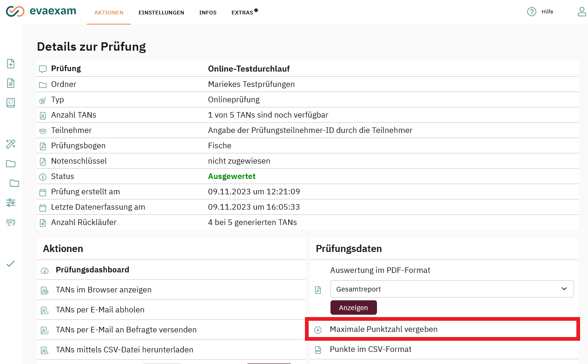Click the book icon in left sidebar
The height and width of the screenshot is (364, 588).
click(x=11, y=103)
